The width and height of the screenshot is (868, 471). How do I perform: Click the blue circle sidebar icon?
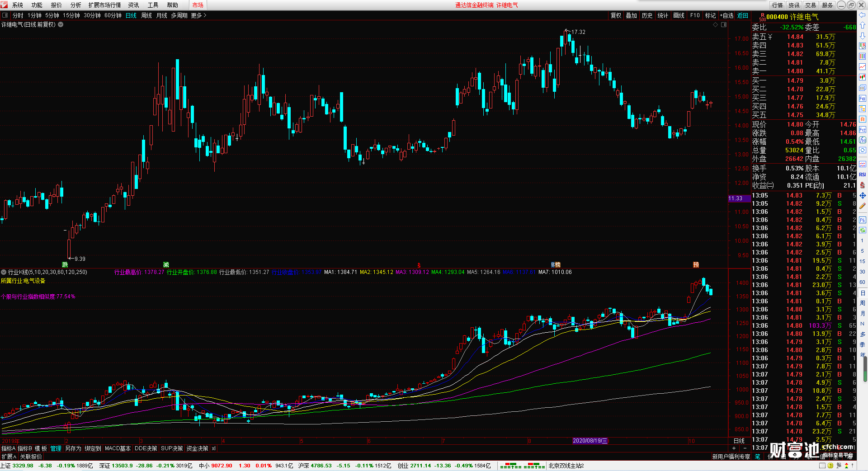pos(862,150)
